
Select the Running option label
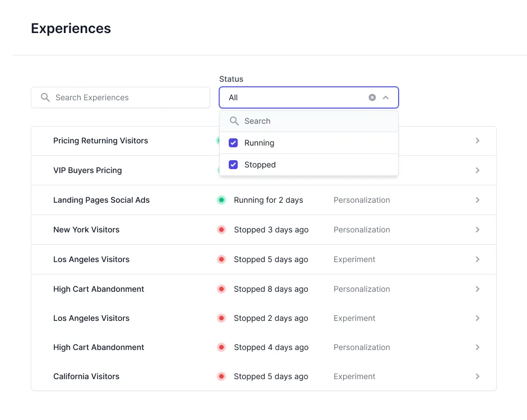pyautogui.click(x=259, y=143)
